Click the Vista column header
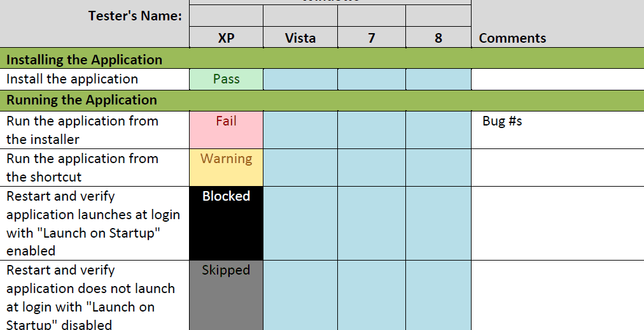The width and height of the screenshot is (644, 330). [x=300, y=38]
